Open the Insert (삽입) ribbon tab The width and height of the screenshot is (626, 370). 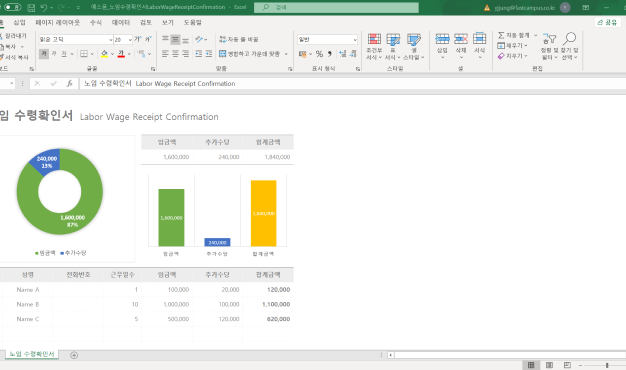(x=19, y=22)
